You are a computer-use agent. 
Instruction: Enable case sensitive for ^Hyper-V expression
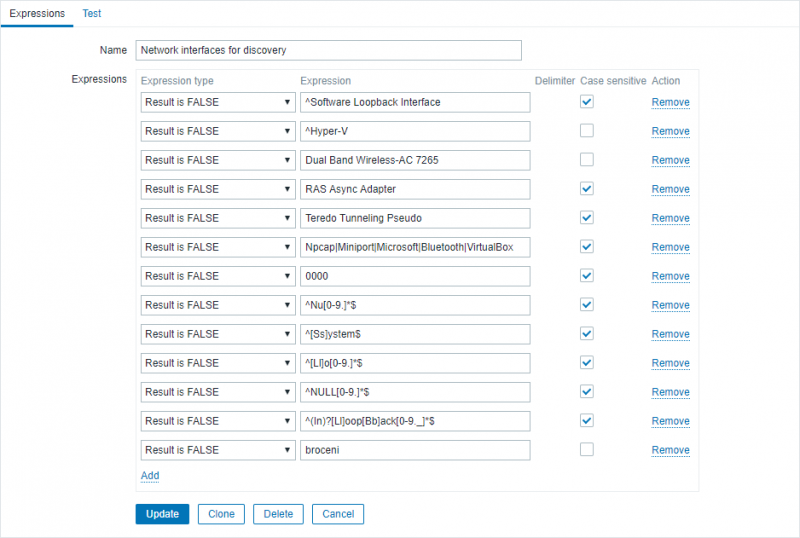pyautogui.click(x=587, y=131)
